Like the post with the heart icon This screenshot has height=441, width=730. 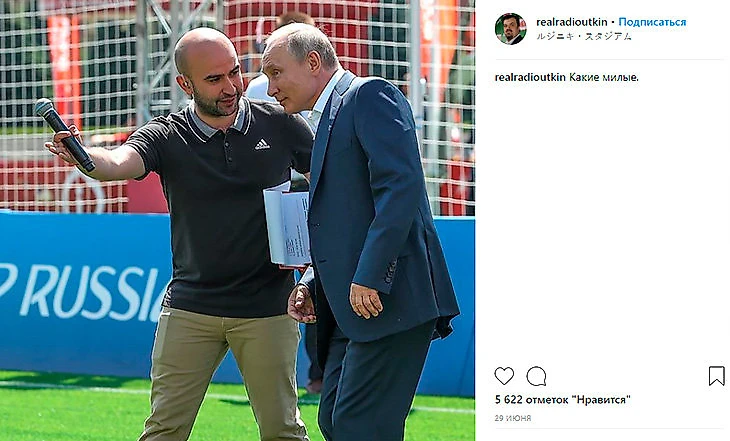(x=504, y=376)
